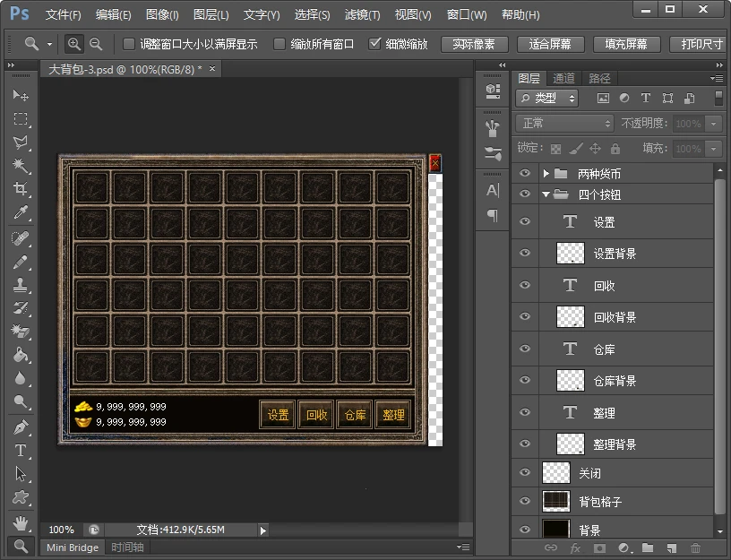The image size is (731, 560).
Task: Hide the 回收 text layer
Action: (x=525, y=285)
